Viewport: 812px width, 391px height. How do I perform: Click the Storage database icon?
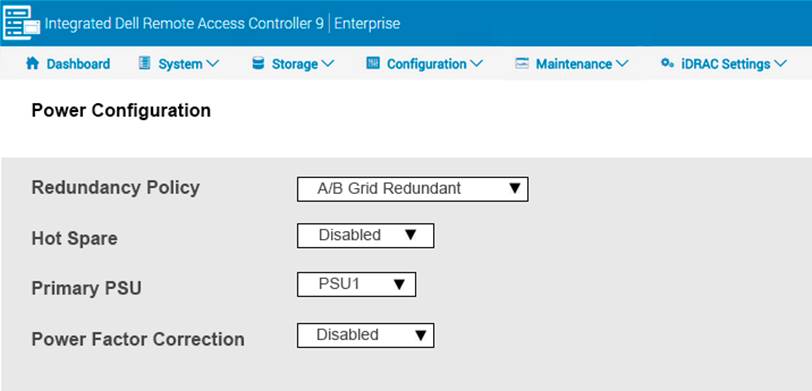(258, 63)
